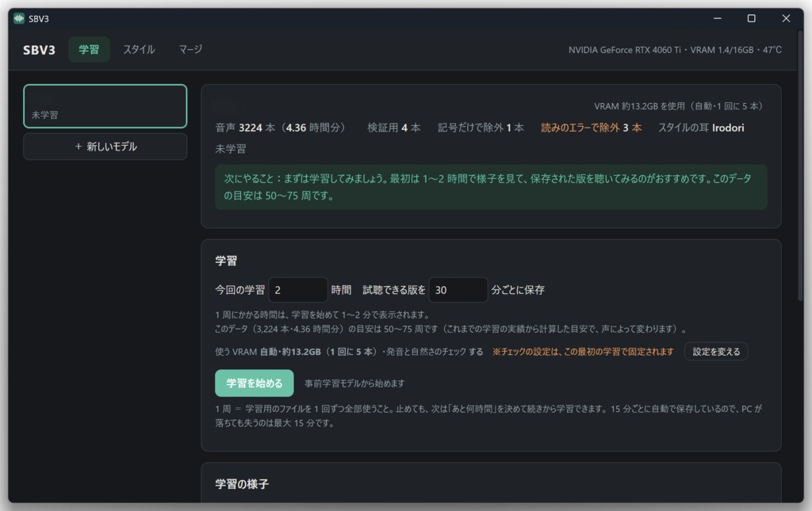
Task: Click the 今回の学習 hours input field
Action: pos(298,290)
